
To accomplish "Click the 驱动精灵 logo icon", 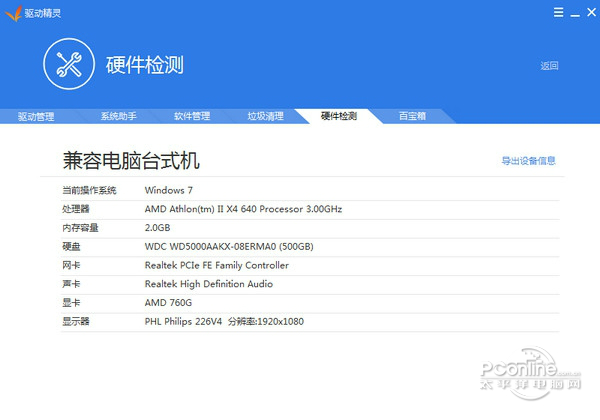I will [13, 13].
